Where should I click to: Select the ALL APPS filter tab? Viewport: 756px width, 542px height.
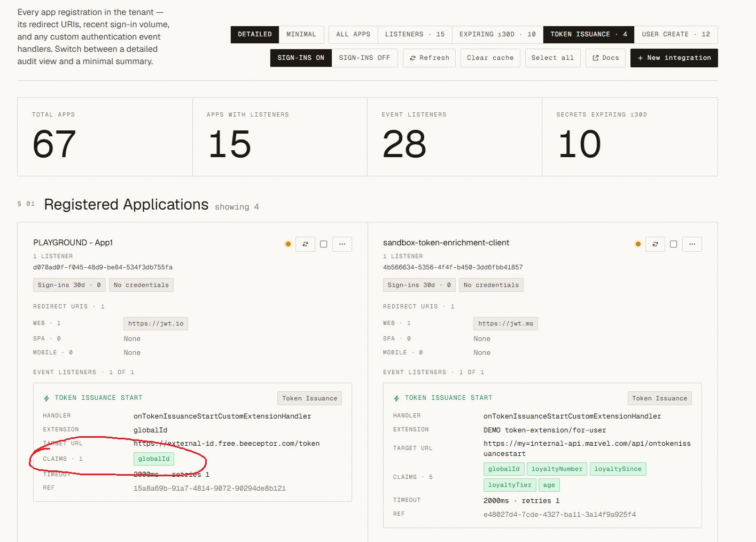click(x=353, y=34)
